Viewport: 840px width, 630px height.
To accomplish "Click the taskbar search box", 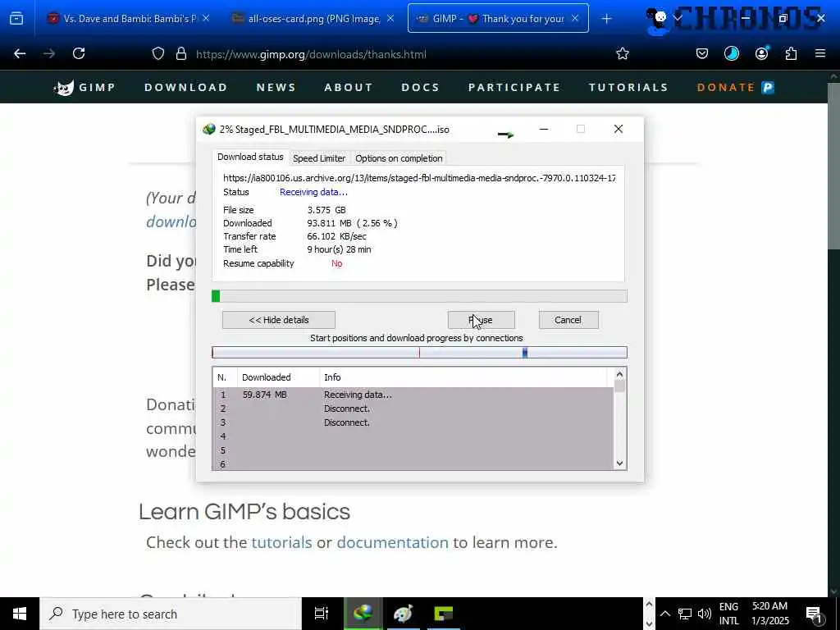I will (171, 614).
